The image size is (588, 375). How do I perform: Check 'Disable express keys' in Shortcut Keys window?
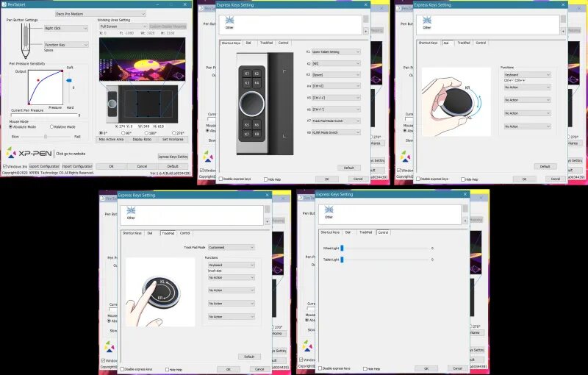221,179
